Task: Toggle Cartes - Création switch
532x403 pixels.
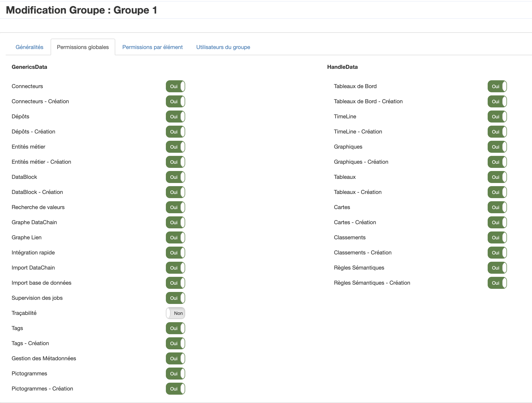Action: pos(497,222)
